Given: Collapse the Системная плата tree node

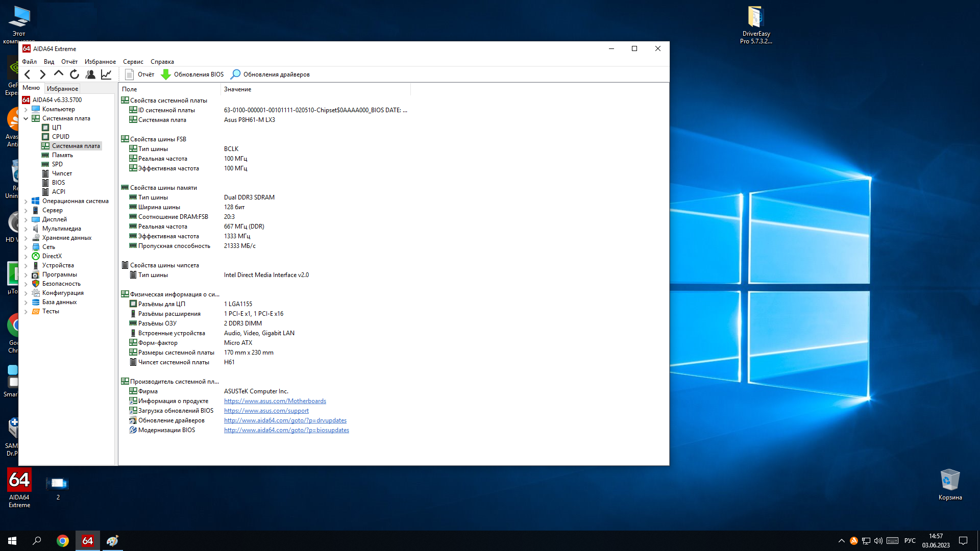Looking at the screenshot, I should (x=26, y=118).
